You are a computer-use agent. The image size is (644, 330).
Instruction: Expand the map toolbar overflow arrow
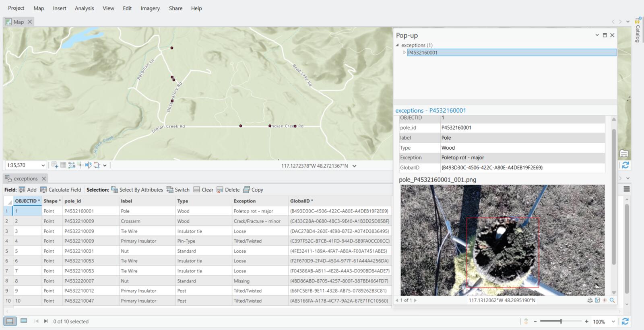pos(105,165)
